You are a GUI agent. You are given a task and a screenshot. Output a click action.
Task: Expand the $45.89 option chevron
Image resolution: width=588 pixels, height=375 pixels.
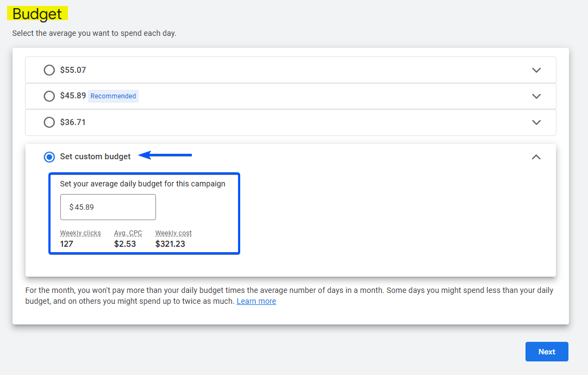coord(536,96)
